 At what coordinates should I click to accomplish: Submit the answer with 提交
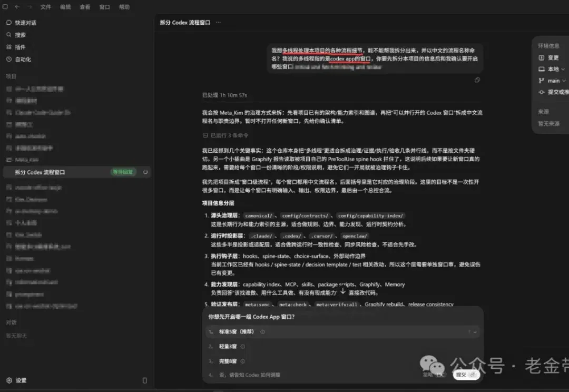[466, 375]
